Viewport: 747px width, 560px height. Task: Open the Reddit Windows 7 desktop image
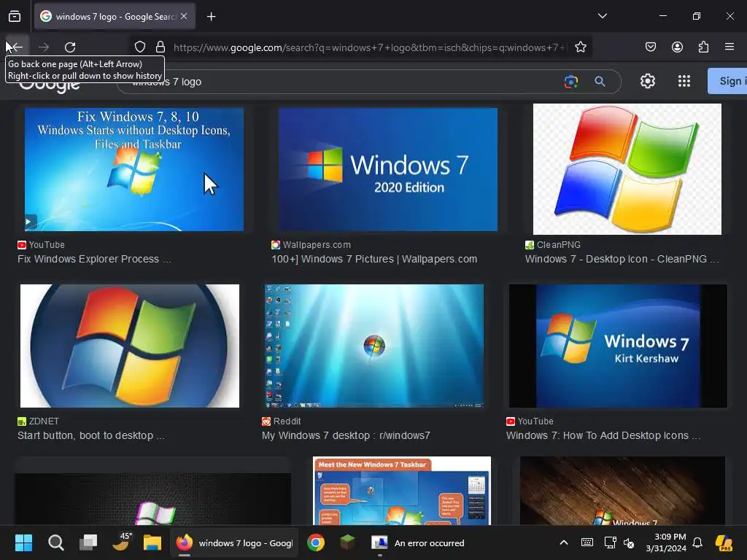click(374, 346)
